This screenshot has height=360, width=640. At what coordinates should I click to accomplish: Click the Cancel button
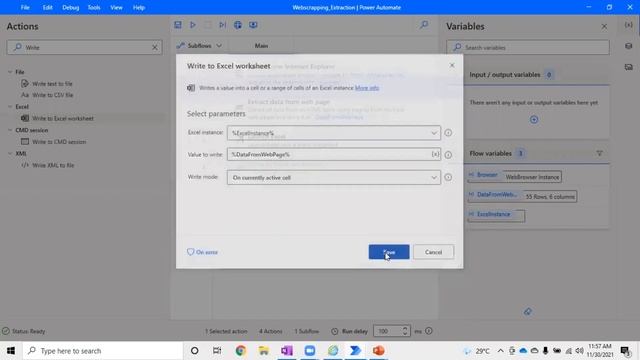pos(433,252)
